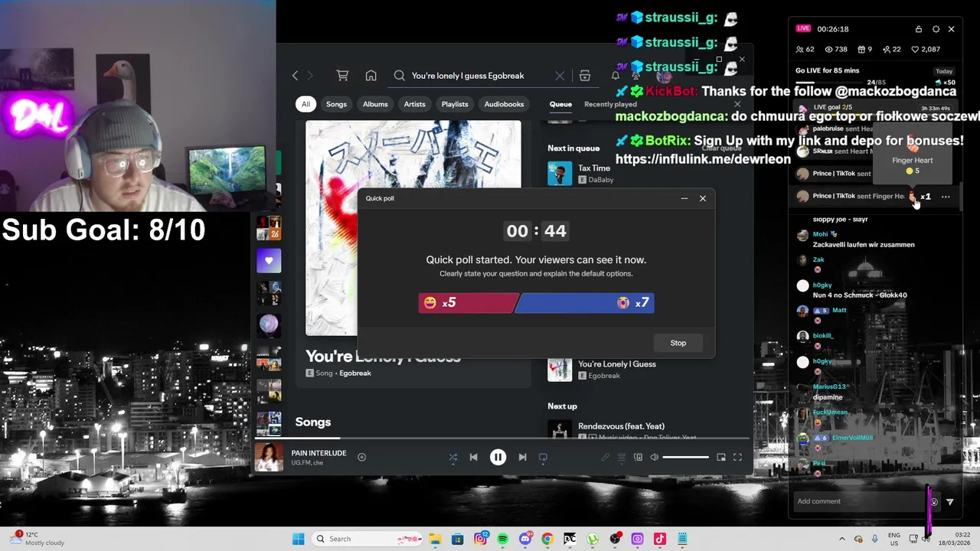The image size is (980, 551).
Task: Send the comment with arrow icon
Action: (949, 502)
